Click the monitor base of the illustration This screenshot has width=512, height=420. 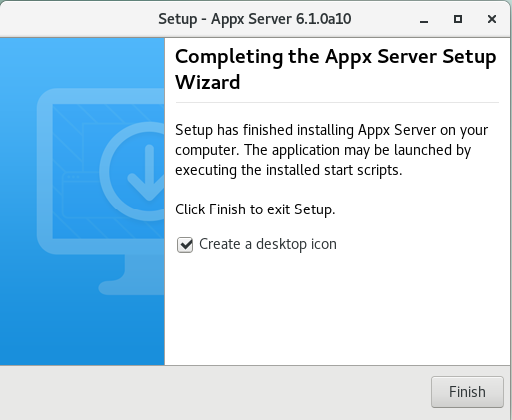pos(132,288)
